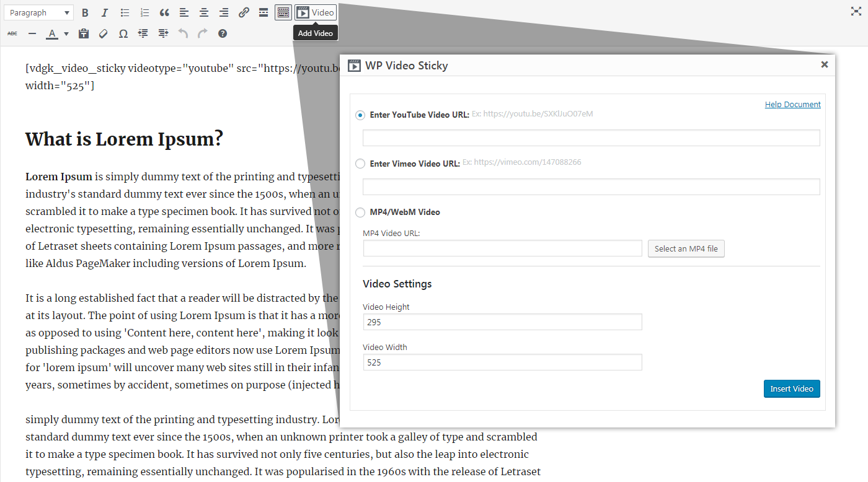Click the 'What is Lorem Ipsum?' heading
This screenshot has width=868, height=482.
[x=124, y=139]
